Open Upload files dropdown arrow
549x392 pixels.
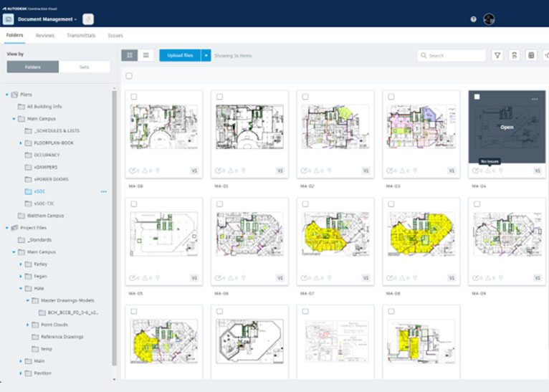pos(206,55)
